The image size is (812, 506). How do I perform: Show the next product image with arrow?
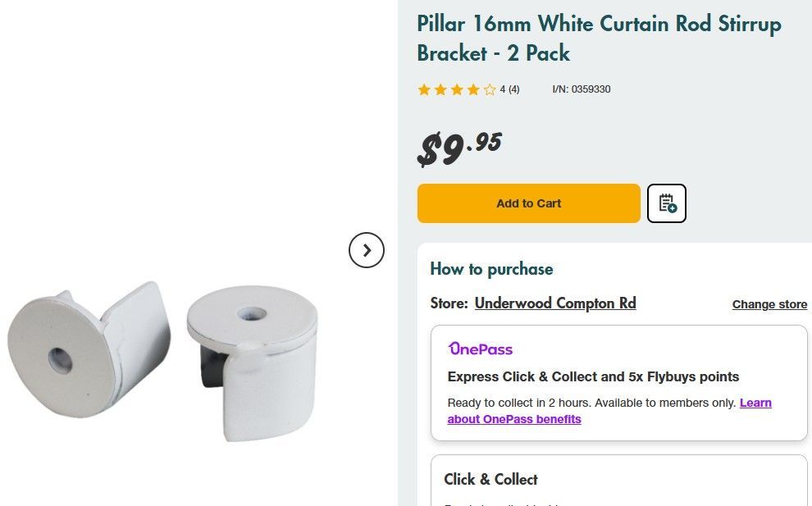(x=367, y=250)
